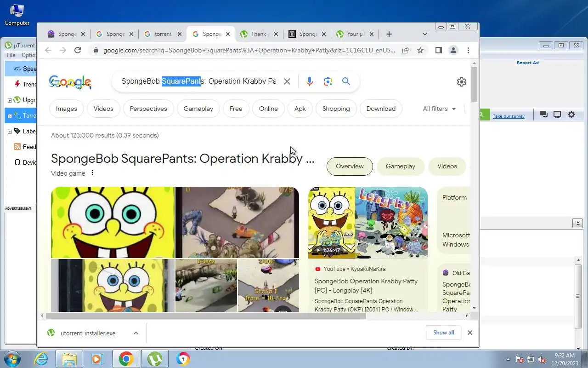Open the Chrome tab search chevron

click(424, 34)
